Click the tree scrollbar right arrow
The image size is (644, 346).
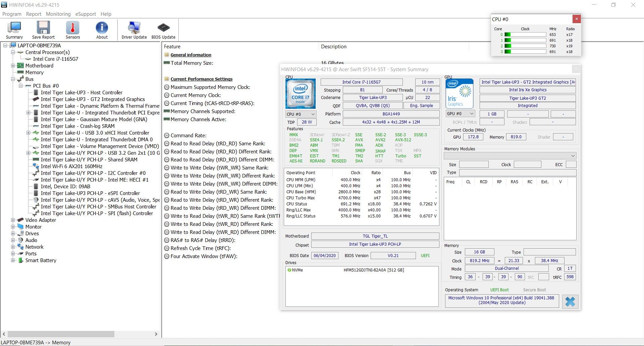pos(156,334)
